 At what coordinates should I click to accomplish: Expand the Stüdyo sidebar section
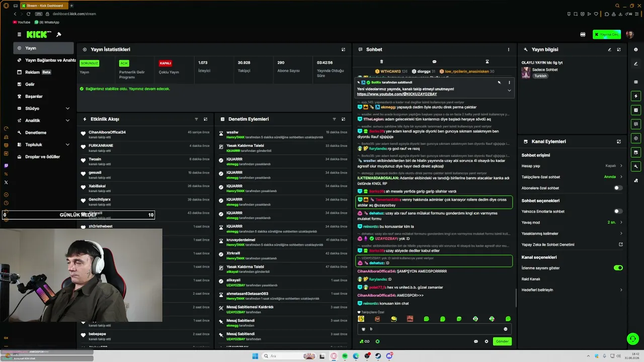[x=67, y=109]
